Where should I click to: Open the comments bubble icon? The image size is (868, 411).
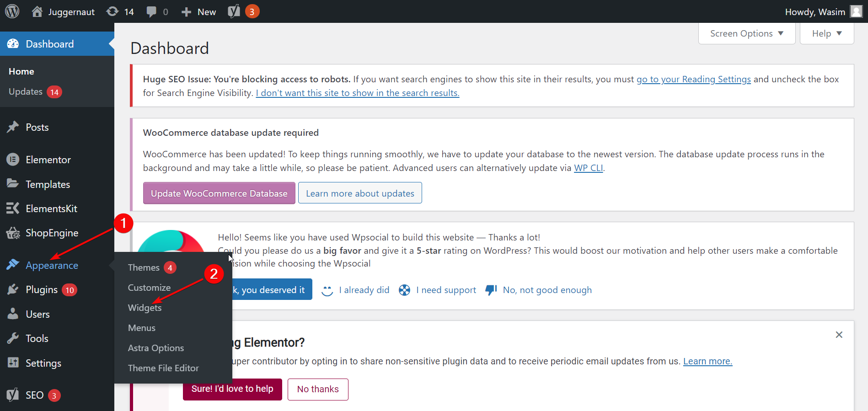pyautogui.click(x=151, y=12)
